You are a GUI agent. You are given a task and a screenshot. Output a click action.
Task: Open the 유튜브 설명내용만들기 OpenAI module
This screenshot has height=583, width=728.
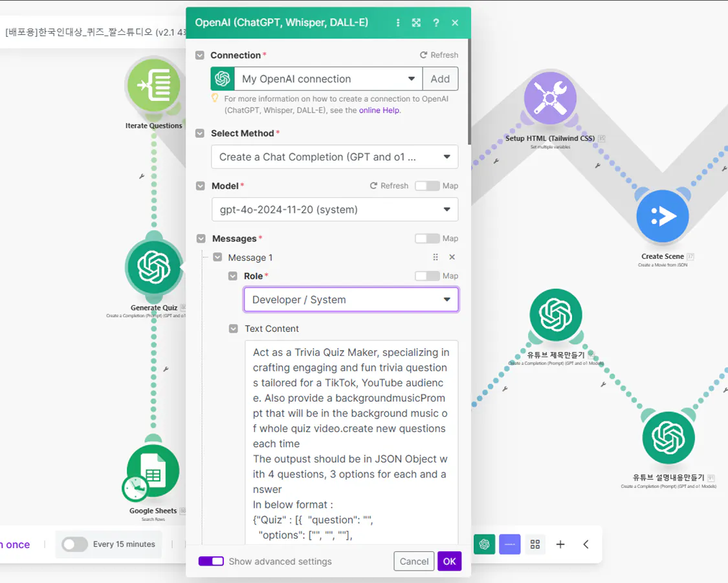tap(668, 437)
